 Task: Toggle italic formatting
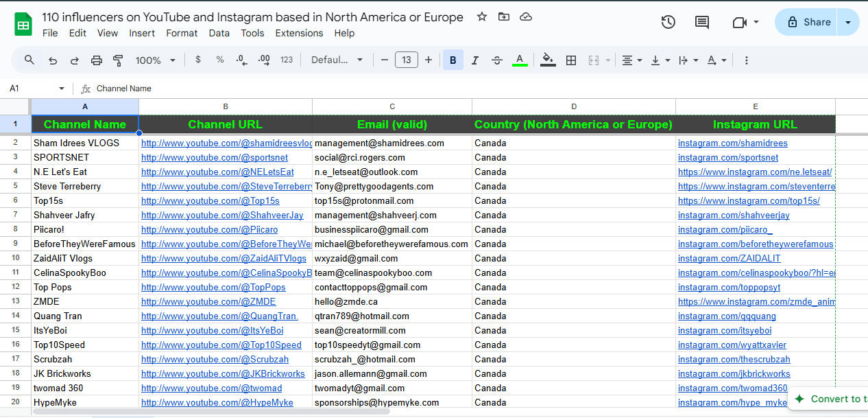474,60
